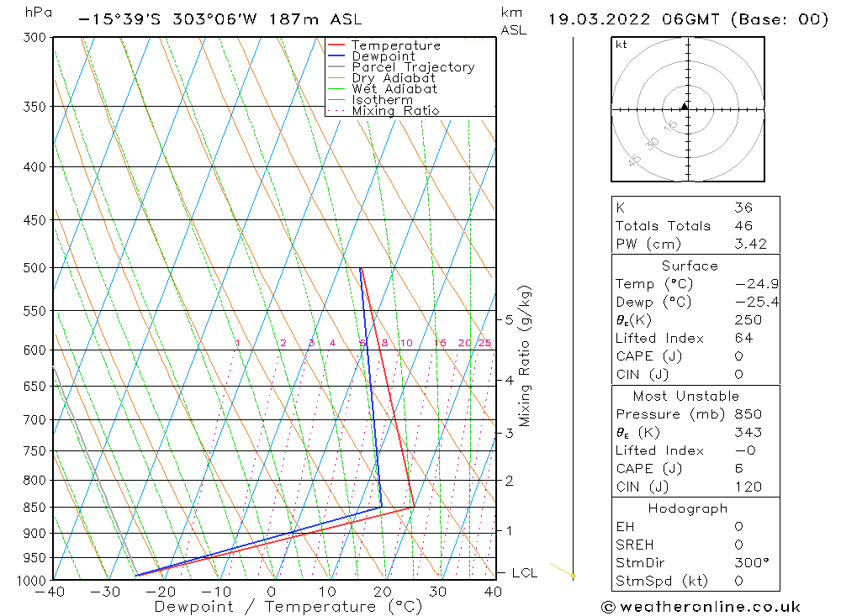Click the Most Unstable theta-E value 343
Image resolution: width=841 pixels, height=616 pixels.
pos(748,433)
